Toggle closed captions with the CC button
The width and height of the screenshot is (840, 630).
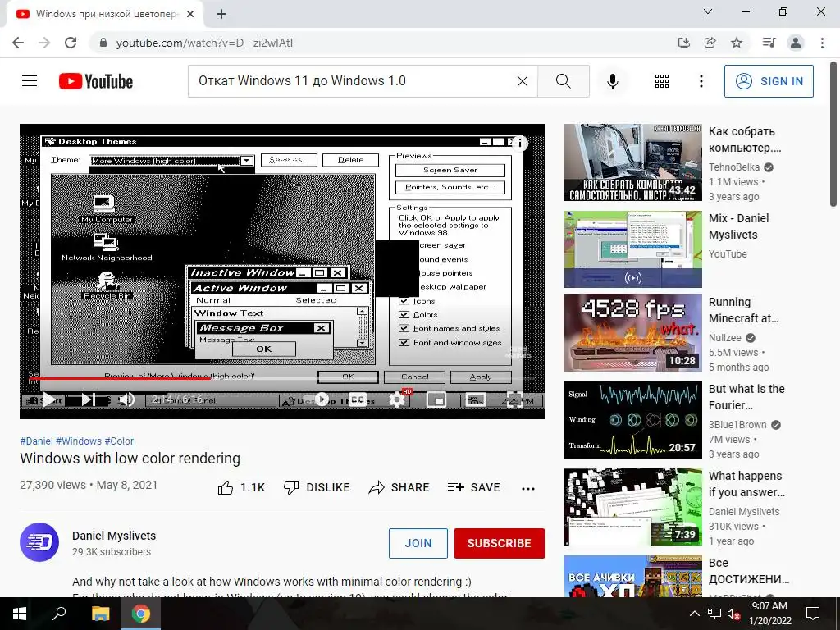tap(358, 399)
